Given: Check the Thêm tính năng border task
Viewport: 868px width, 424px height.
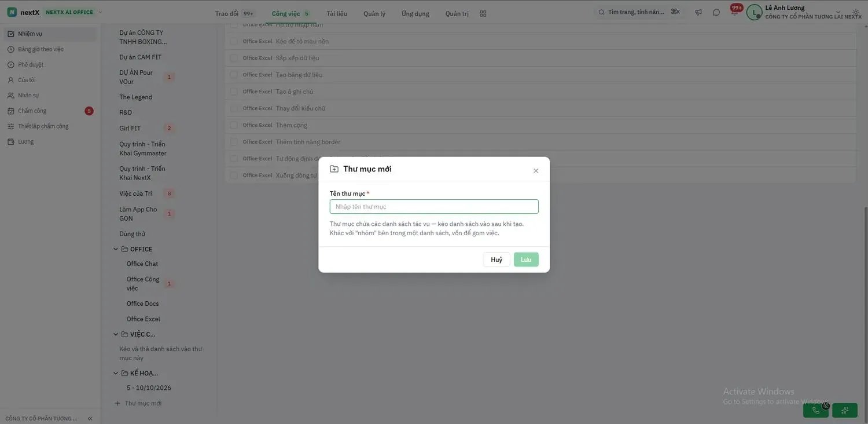Looking at the screenshot, I should coord(234,142).
